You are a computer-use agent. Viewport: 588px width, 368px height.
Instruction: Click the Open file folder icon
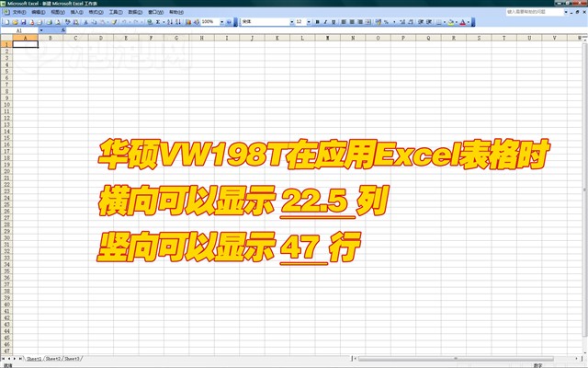pyautogui.click(x=15, y=22)
